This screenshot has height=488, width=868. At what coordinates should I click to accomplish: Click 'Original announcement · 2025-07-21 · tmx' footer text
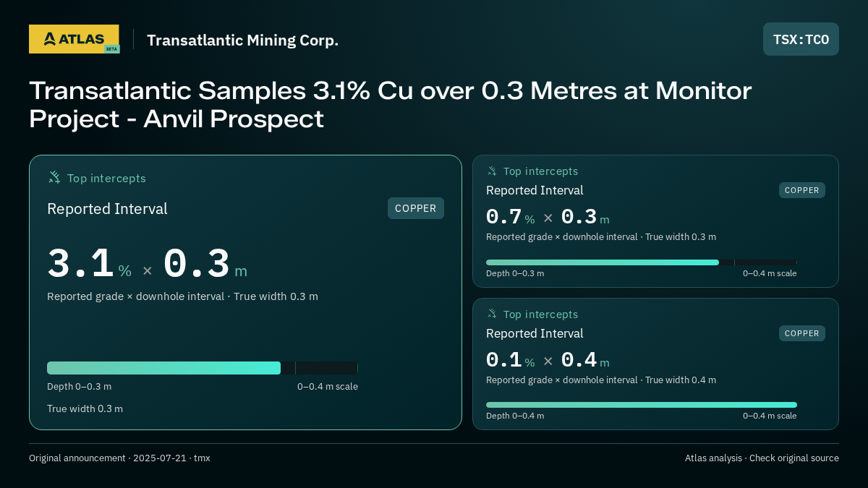[119, 458]
